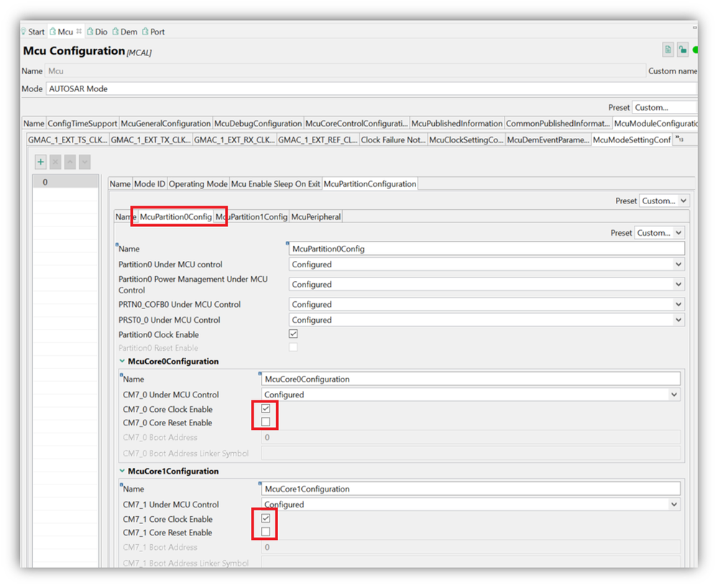
Task: Open the McuCoreControlConfigurati... tab
Action: click(x=356, y=123)
